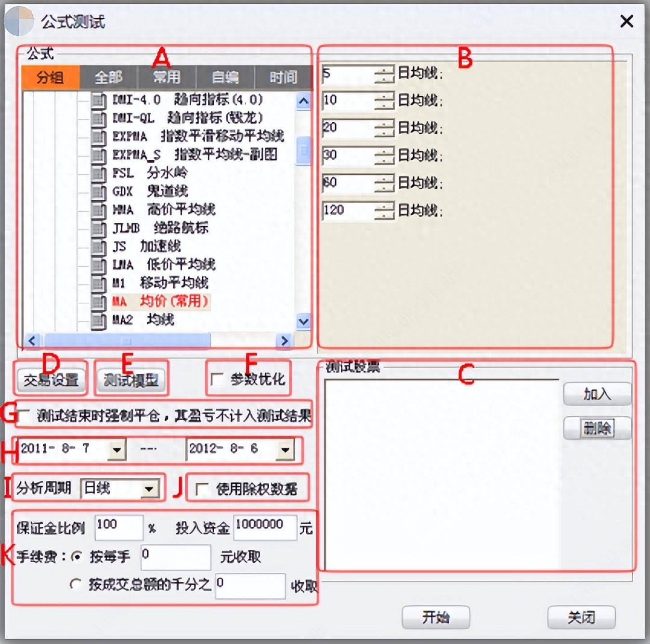
Task: Select the M1 移动平均线 formula
Action: [160, 283]
